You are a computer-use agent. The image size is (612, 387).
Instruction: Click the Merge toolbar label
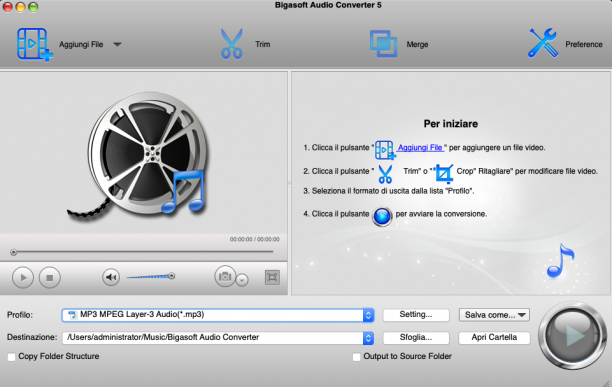(417, 44)
